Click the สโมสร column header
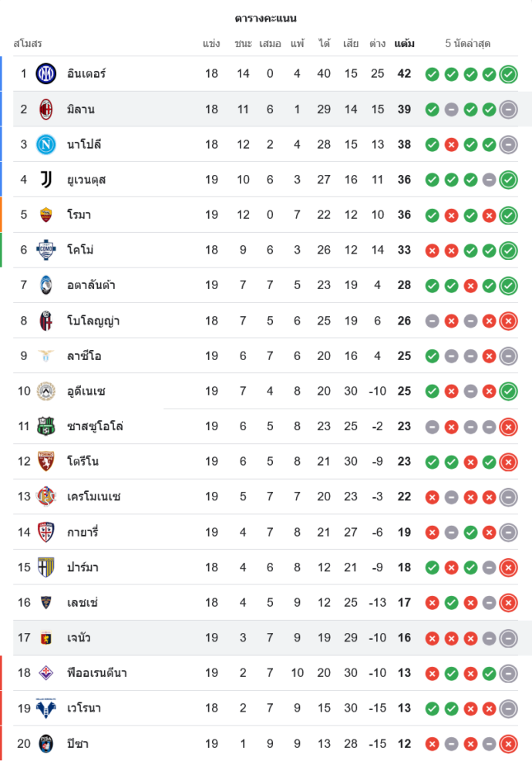 point(28,44)
